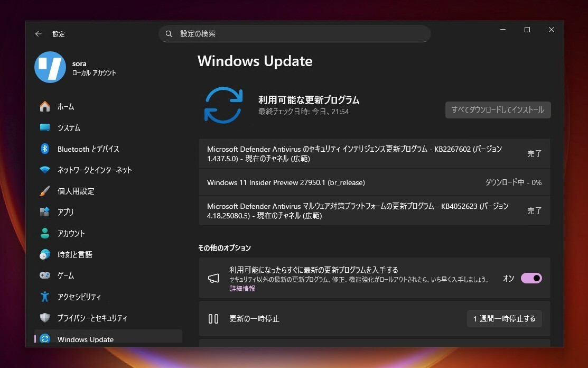Image resolution: width=588 pixels, height=368 pixels.
Task: Open the 詳細情報 link
Action: [242, 288]
